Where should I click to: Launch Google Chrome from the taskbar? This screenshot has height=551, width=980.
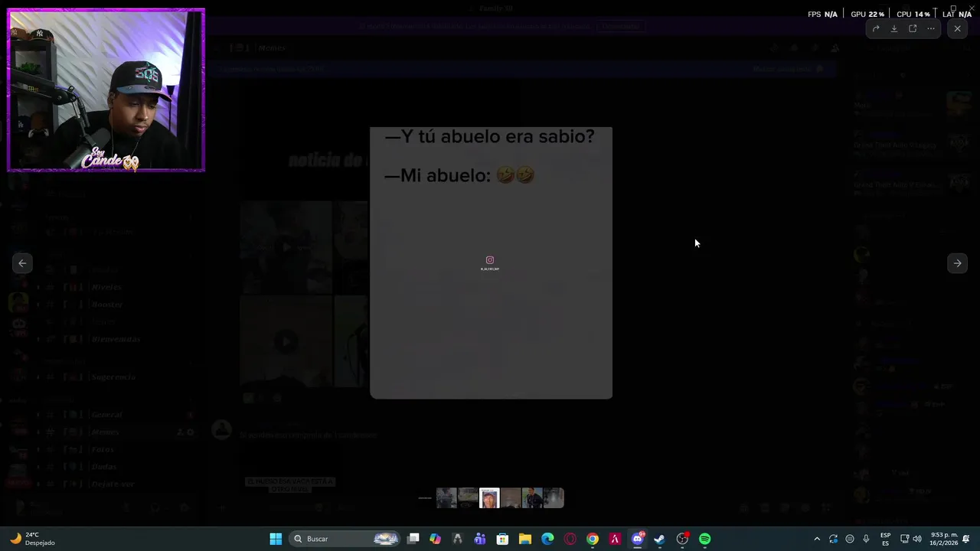pyautogui.click(x=593, y=539)
